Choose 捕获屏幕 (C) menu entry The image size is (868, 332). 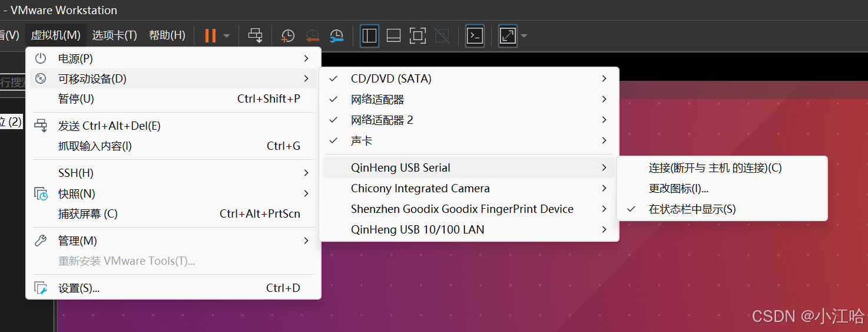point(173,213)
